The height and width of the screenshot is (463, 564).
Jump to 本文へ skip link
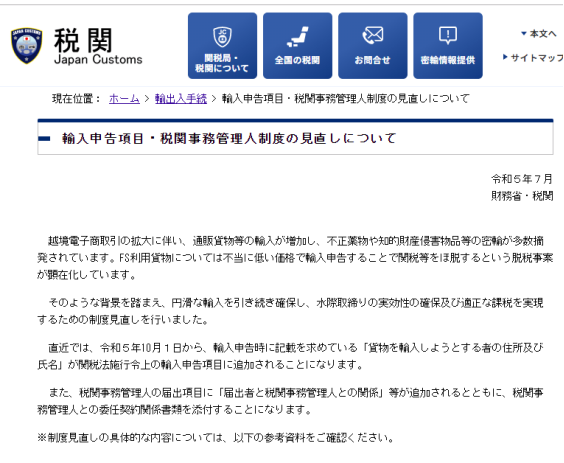(x=539, y=34)
